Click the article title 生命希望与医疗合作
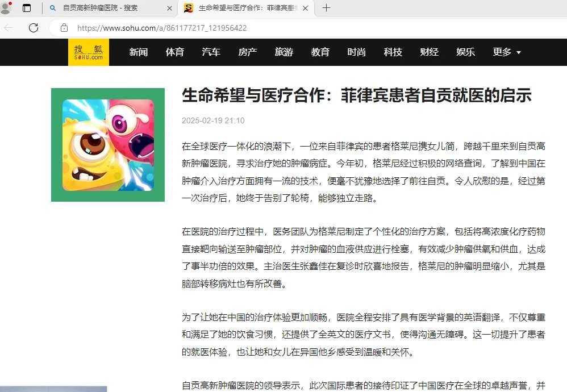567x392 pixels. coord(357,95)
